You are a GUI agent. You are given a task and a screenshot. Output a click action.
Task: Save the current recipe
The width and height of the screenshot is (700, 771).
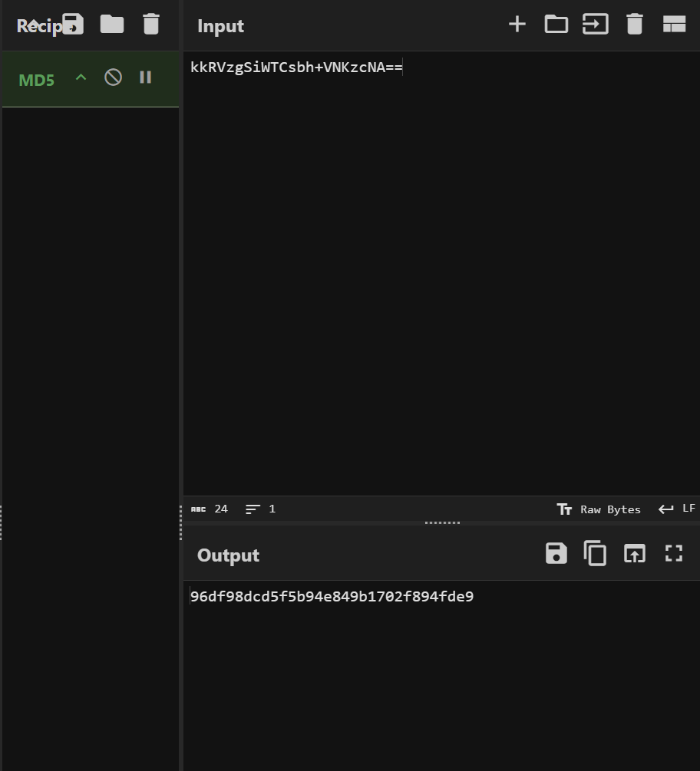(72, 24)
